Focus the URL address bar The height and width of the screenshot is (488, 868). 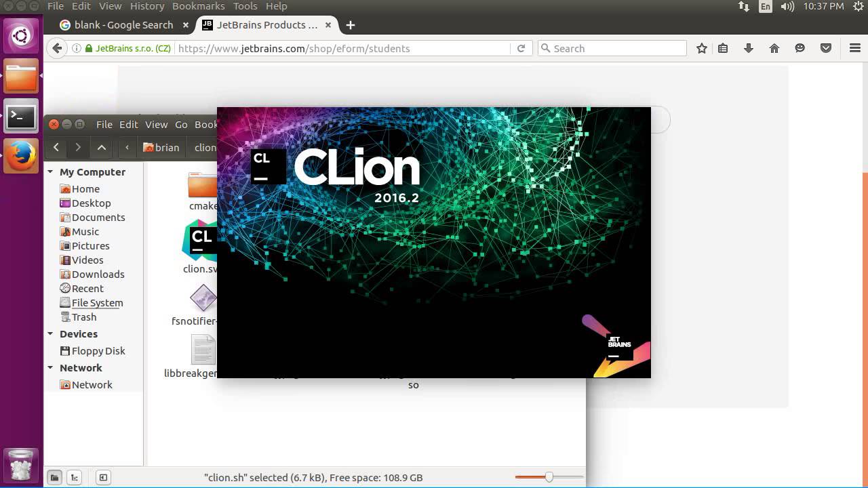(x=342, y=48)
